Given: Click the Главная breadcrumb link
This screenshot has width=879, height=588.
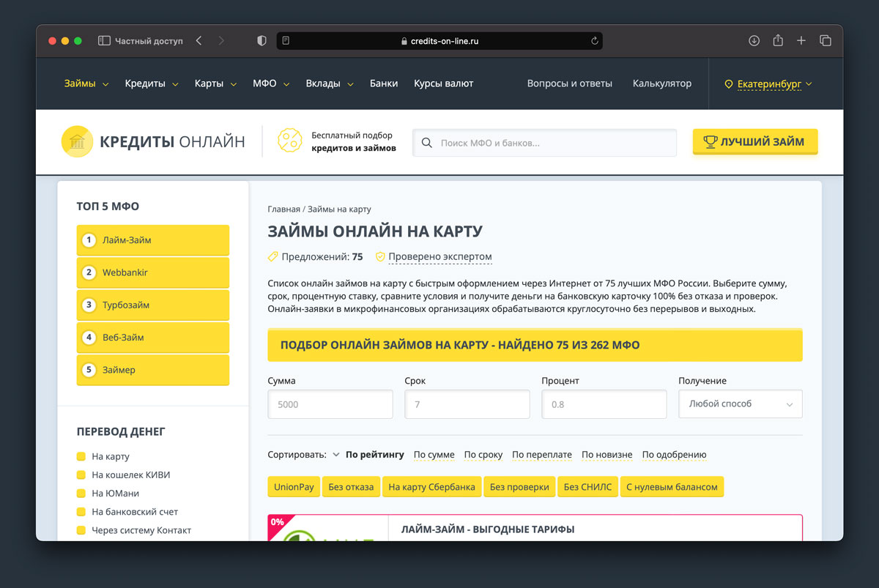Looking at the screenshot, I should tap(284, 209).
